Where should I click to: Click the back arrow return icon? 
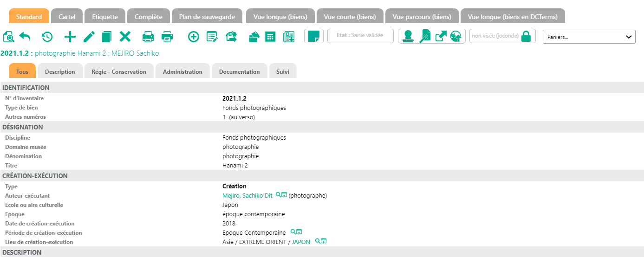25,37
